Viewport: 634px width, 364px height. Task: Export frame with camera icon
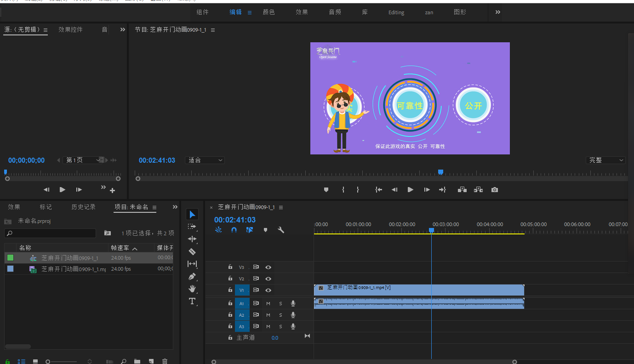pos(494,189)
